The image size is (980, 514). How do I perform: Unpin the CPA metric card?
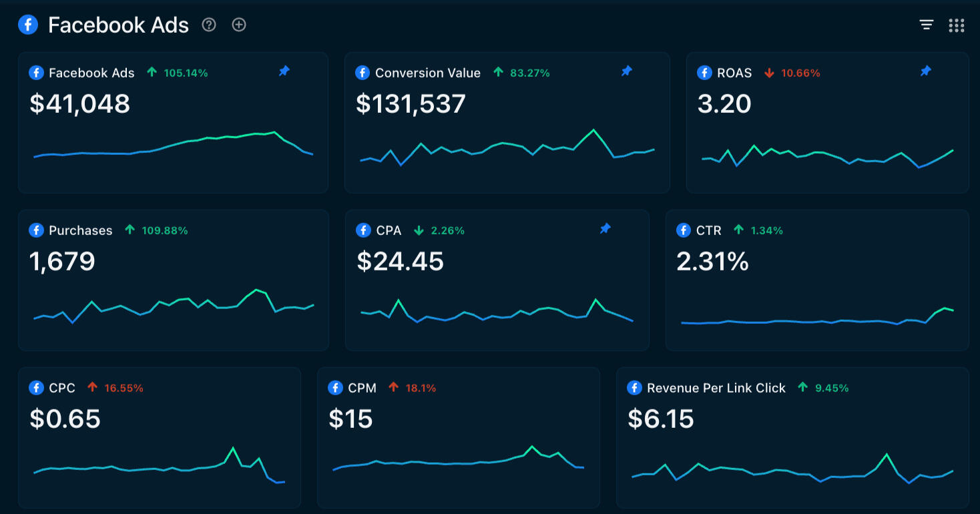tap(605, 229)
